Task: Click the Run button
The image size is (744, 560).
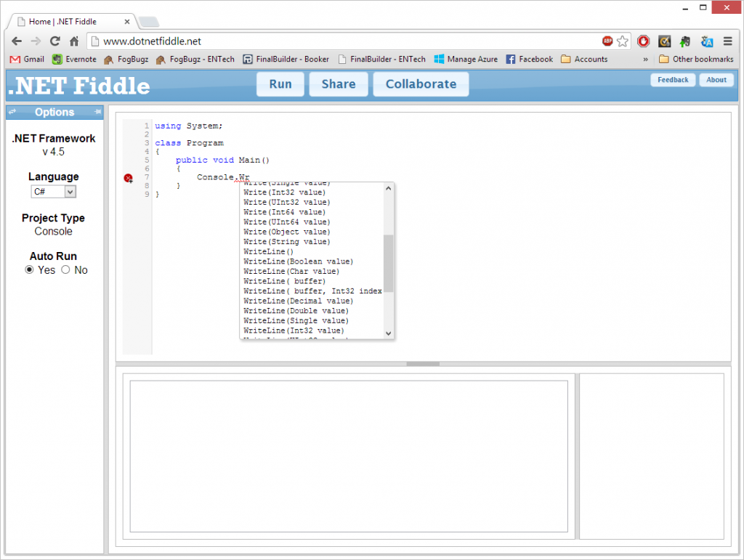Action: [x=280, y=84]
